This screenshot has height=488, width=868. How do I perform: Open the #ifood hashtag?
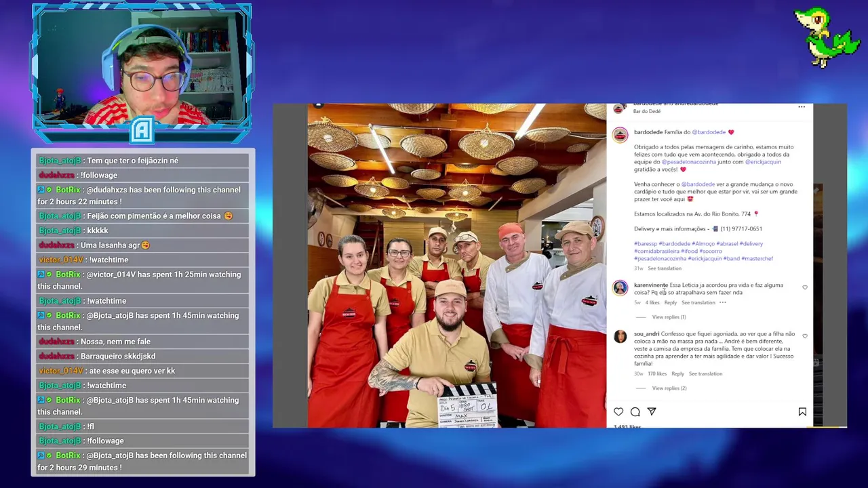(689, 251)
